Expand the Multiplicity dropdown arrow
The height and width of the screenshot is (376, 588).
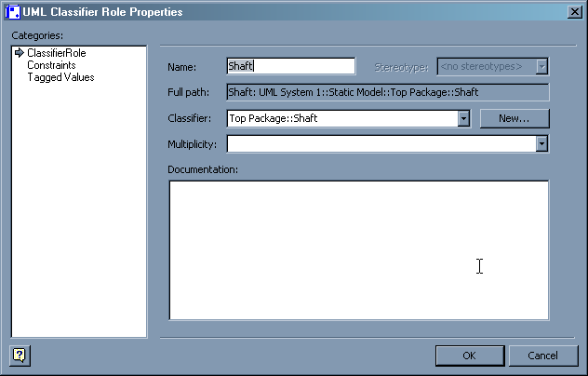tap(541, 143)
